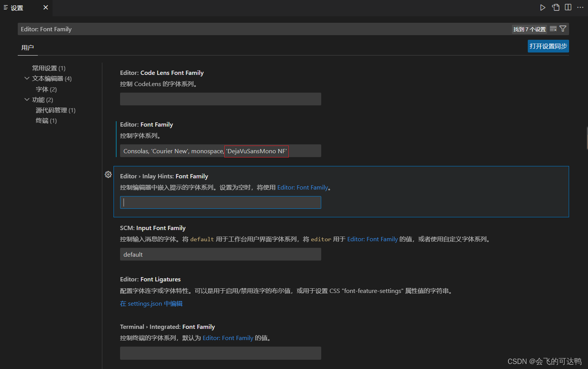588x369 pixels.
Task: Click the gear icon beside Inlay Hints Font Family
Action: point(108,174)
